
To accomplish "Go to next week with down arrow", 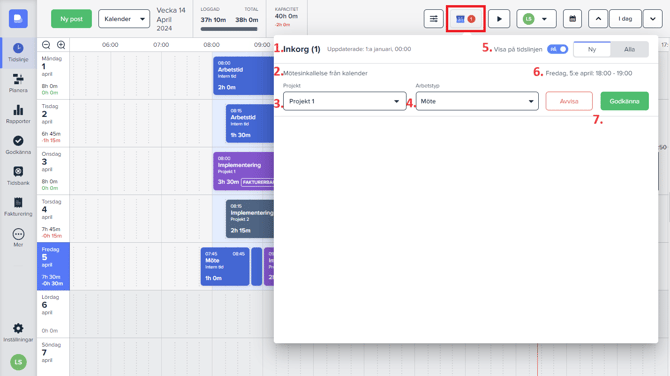I will coord(653,19).
